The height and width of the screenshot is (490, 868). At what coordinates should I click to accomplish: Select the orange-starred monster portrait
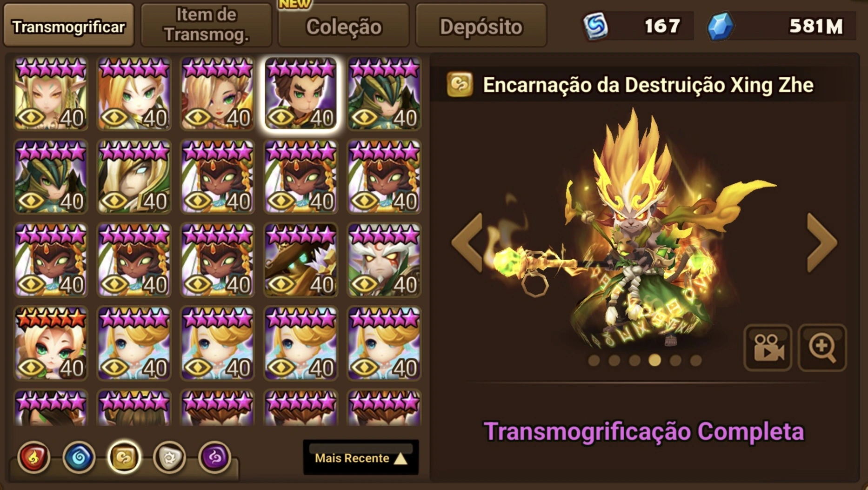pyautogui.click(x=51, y=343)
